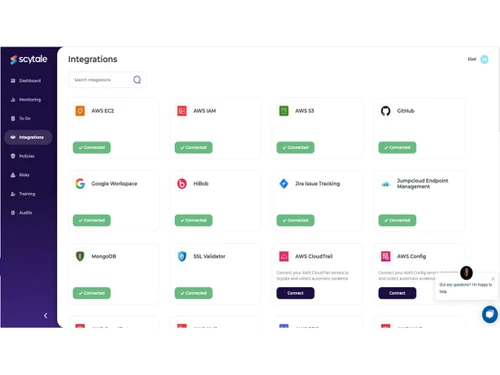Go to Monitoring in sidebar
Viewport: 500px width, 375px height.
(26, 100)
